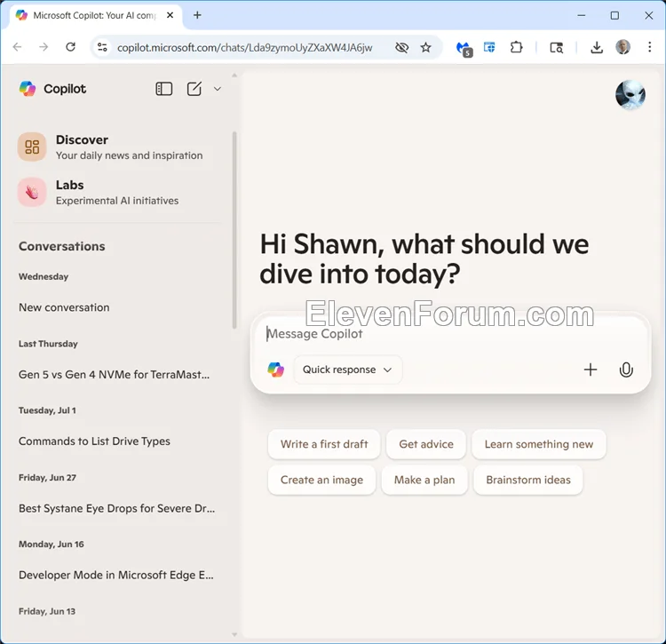
Task: Open Copilot account avatar at top right
Action: (630, 95)
